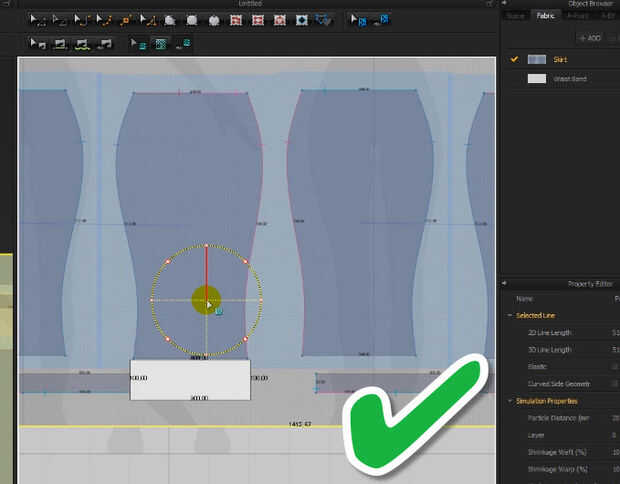Select the white waistband rectangle pattern

tap(190, 379)
